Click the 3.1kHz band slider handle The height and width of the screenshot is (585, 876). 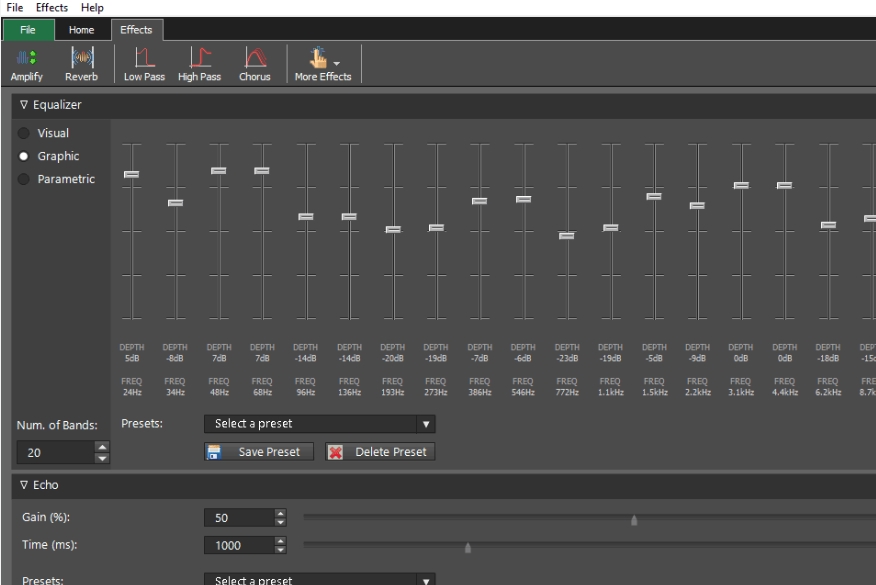[741, 186]
